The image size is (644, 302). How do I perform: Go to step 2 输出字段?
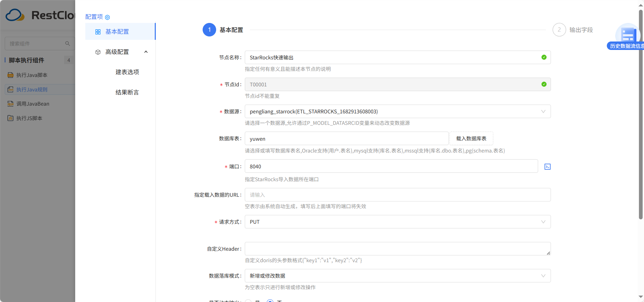pyautogui.click(x=559, y=30)
